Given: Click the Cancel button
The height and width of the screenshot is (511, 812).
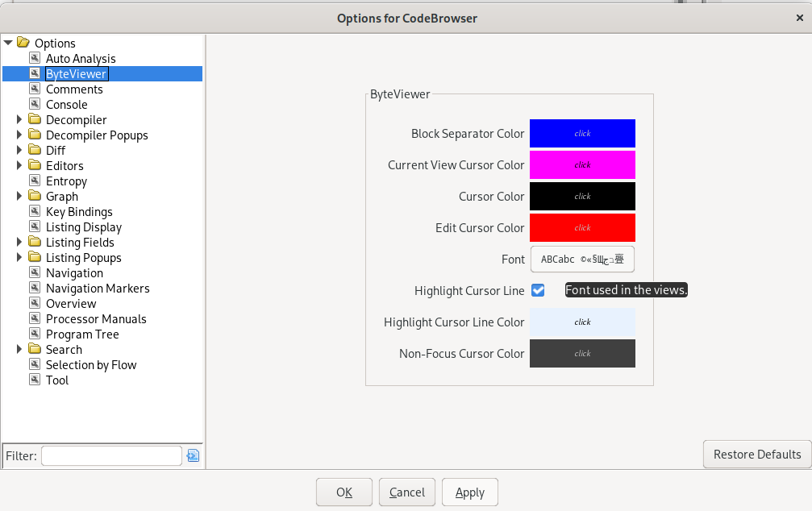Looking at the screenshot, I should tap(407, 492).
